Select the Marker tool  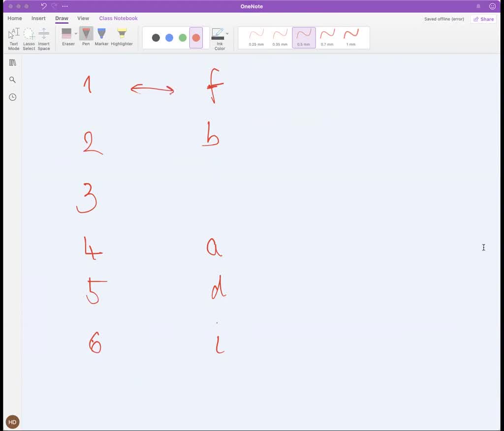pyautogui.click(x=101, y=37)
